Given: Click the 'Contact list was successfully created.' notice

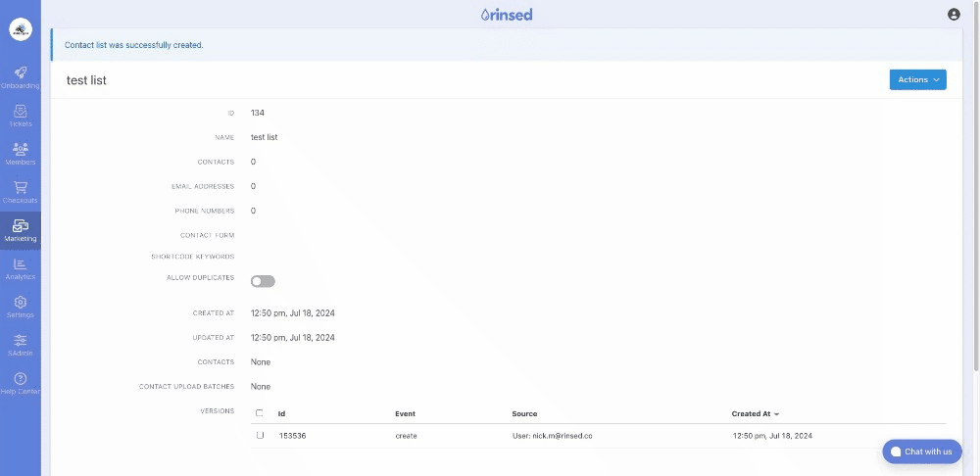Looking at the screenshot, I should pyautogui.click(x=133, y=45).
